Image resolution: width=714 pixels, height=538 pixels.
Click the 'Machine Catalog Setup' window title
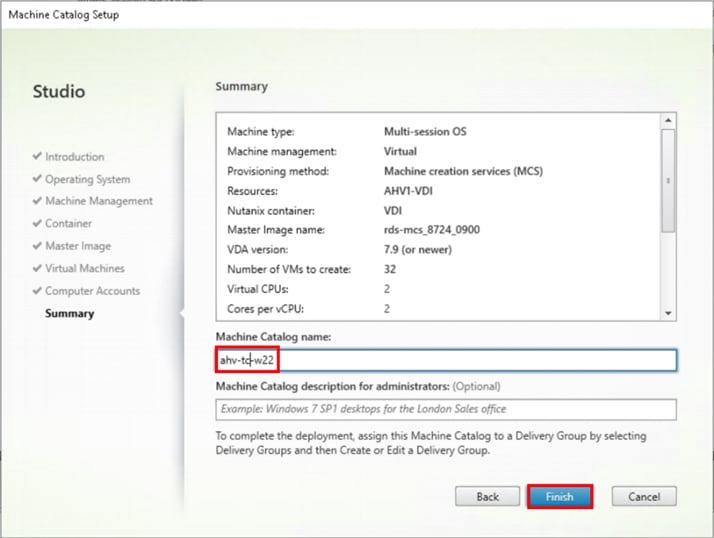point(64,15)
